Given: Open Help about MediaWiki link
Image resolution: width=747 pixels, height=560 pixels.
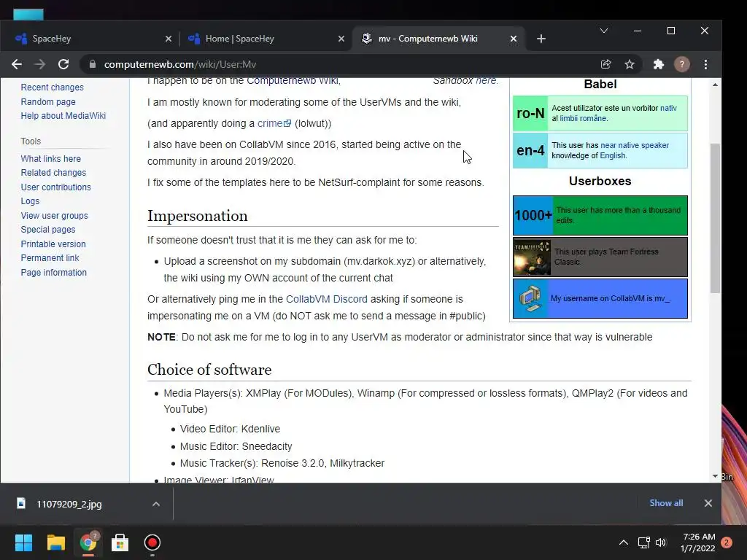Looking at the screenshot, I should [x=63, y=116].
